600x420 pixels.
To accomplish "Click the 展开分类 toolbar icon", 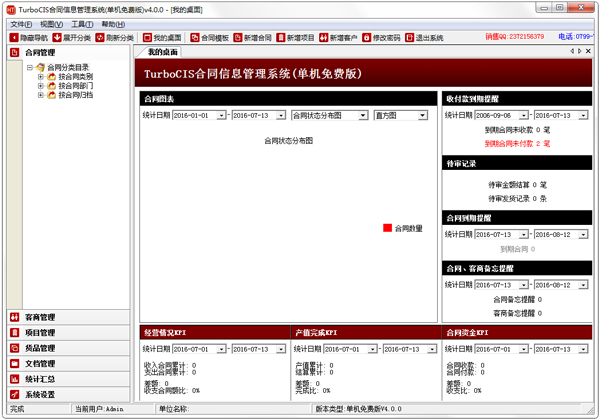I will (57, 37).
